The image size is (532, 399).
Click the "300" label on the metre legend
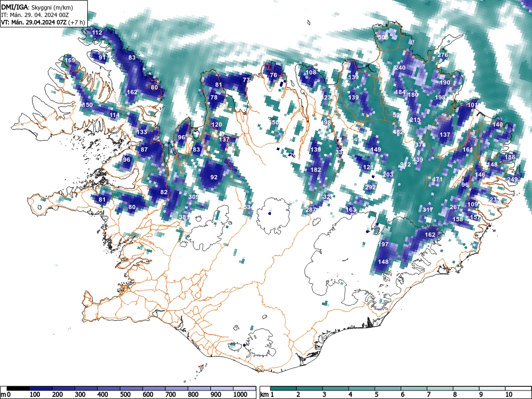point(80,395)
